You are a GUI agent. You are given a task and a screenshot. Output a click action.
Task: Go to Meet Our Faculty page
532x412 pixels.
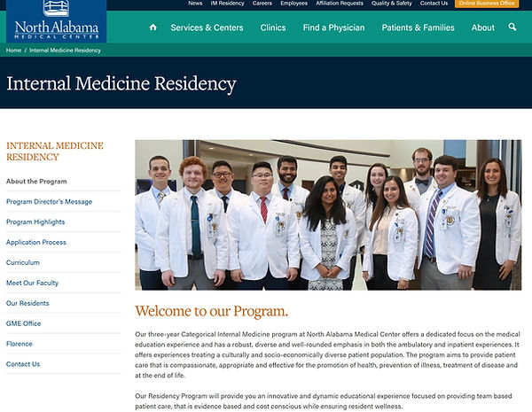32,283
